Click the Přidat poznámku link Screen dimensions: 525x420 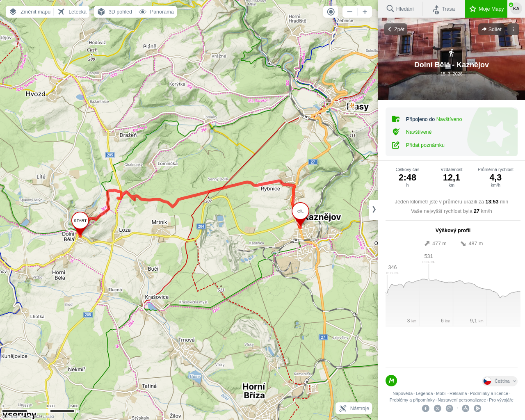click(425, 145)
